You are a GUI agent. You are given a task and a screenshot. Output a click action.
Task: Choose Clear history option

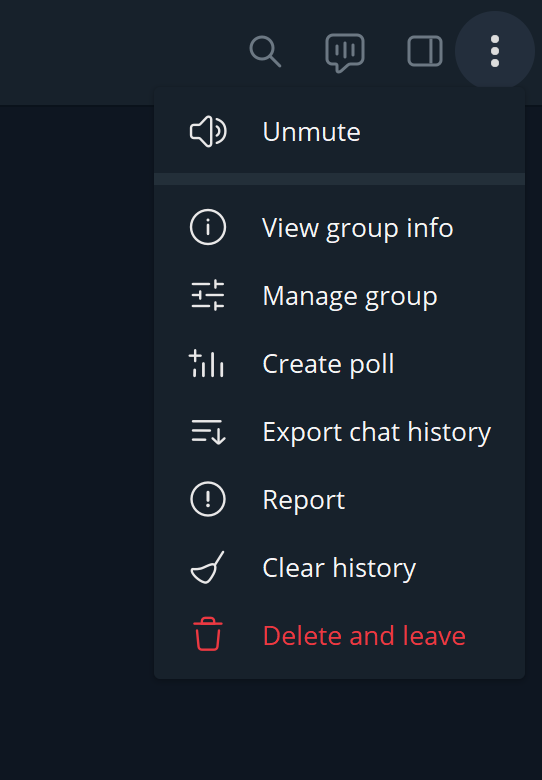340,568
